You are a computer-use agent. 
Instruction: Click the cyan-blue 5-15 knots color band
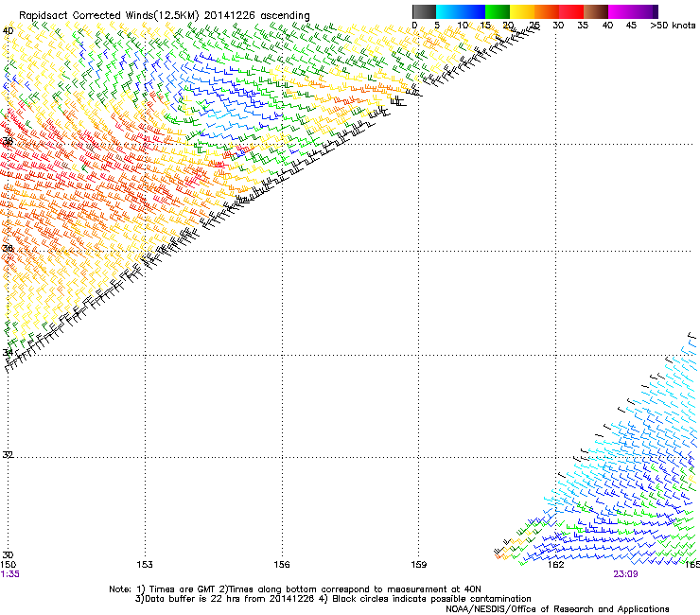tap(461, 11)
